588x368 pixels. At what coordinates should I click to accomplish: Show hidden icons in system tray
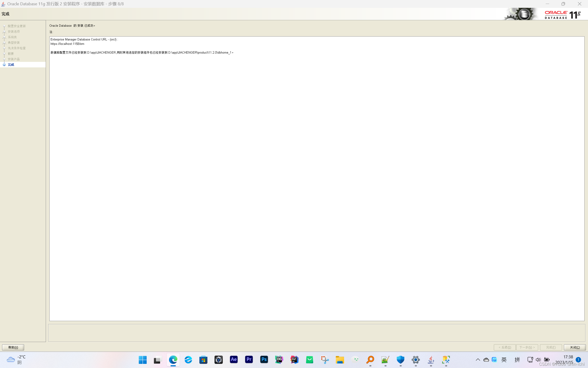pos(478,359)
